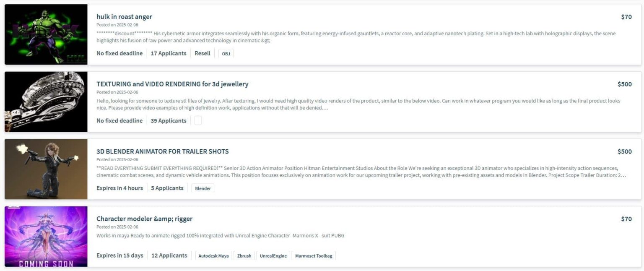The width and height of the screenshot is (644, 271).
Task: Click '17 Applicants' on the hulk listing
Action: coord(169,53)
